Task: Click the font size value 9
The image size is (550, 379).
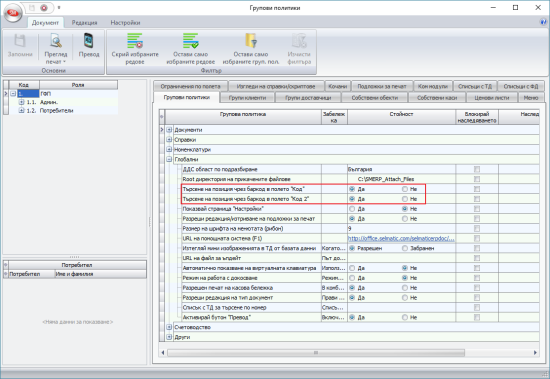Action: [401, 228]
